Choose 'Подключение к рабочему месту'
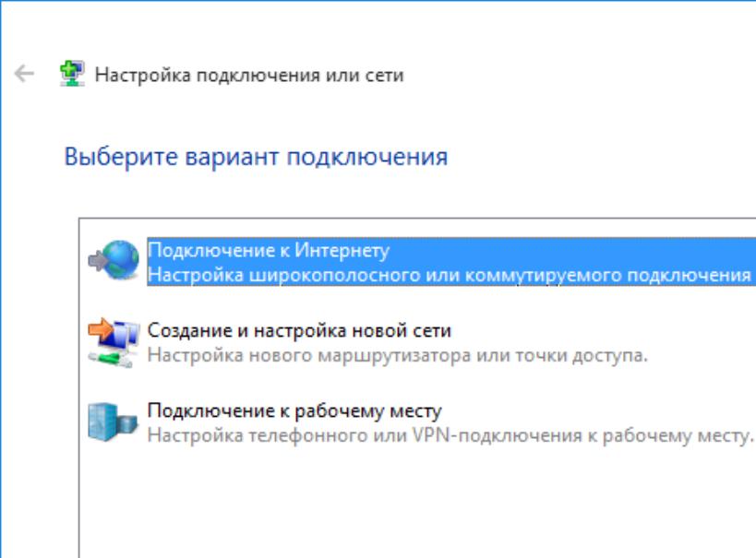 pos(294,410)
